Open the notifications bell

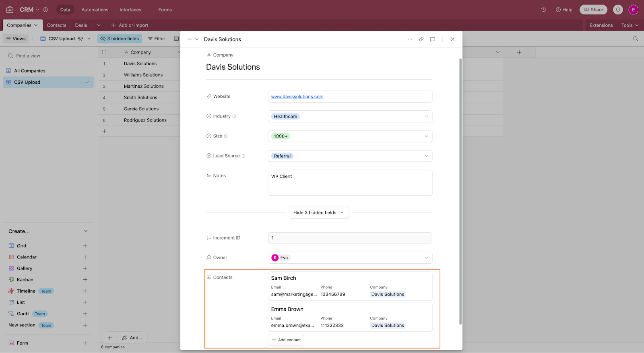click(x=618, y=10)
